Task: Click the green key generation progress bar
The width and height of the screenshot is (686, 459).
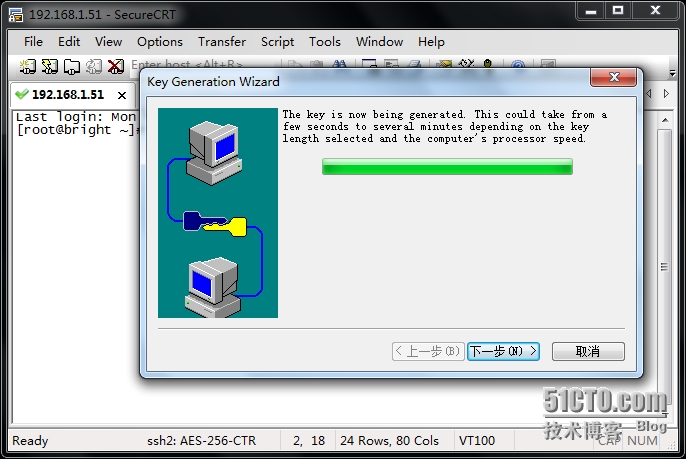Action: [x=447, y=167]
